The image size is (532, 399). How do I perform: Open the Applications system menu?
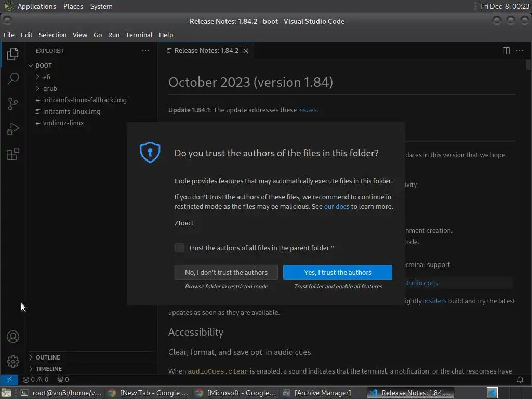click(37, 6)
